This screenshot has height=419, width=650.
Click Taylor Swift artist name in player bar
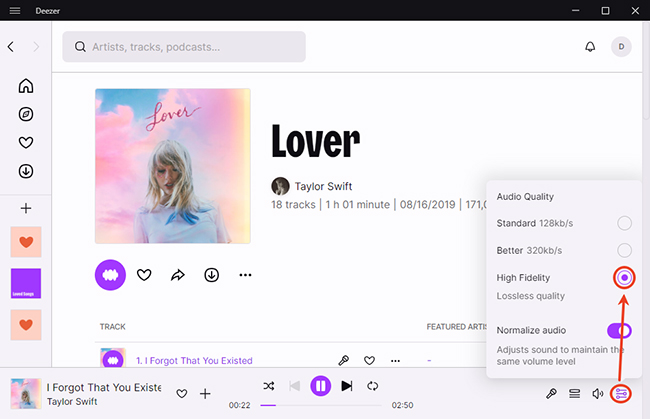coord(72,402)
